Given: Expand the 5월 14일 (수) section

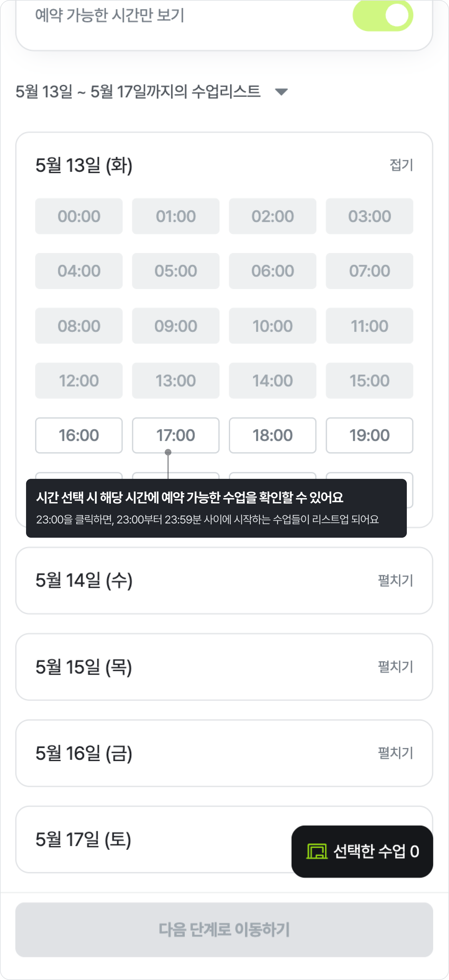Looking at the screenshot, I should click(x=395, y=580).
